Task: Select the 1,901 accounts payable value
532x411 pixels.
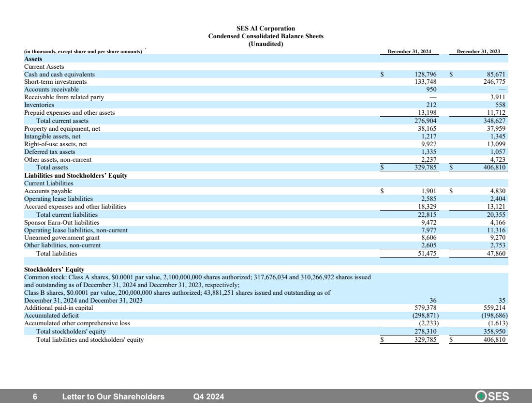Action: (429, 191)
